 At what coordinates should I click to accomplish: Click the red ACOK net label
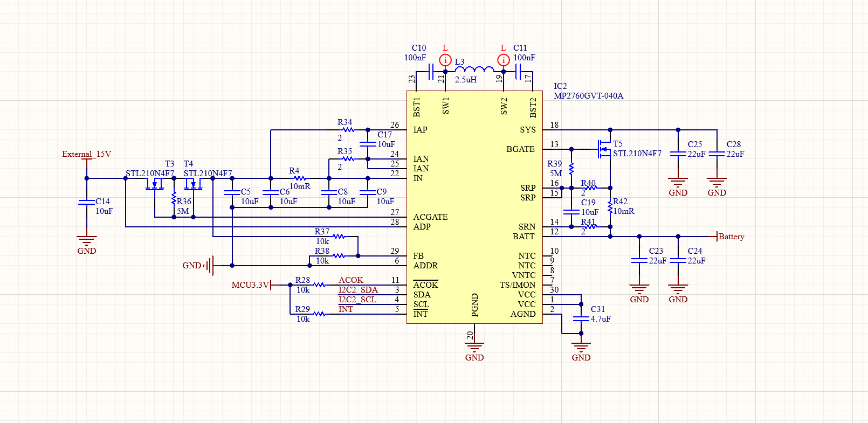click(351, 280)
